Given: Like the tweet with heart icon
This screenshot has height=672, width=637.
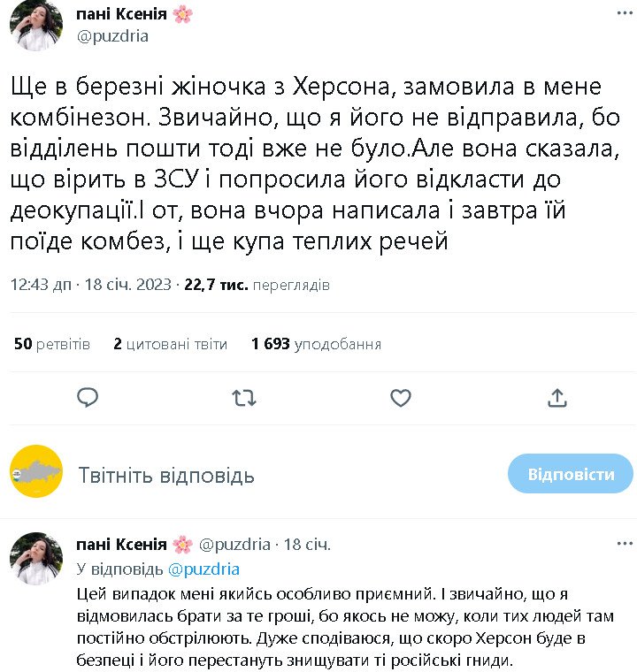Looking at the screenshot, I should coord(401,398).
